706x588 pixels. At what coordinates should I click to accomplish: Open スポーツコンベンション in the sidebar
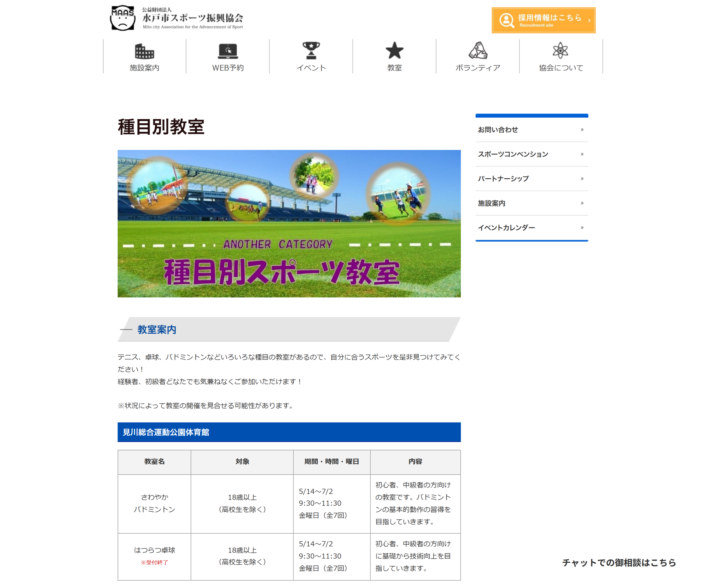(x=532, y=154)
